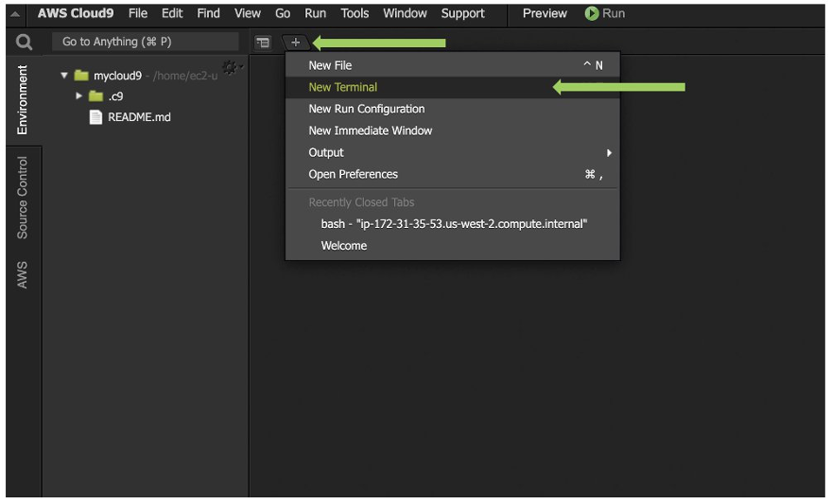Open the Go menu
The image size is (831, 504).
[x=283, y=13]
